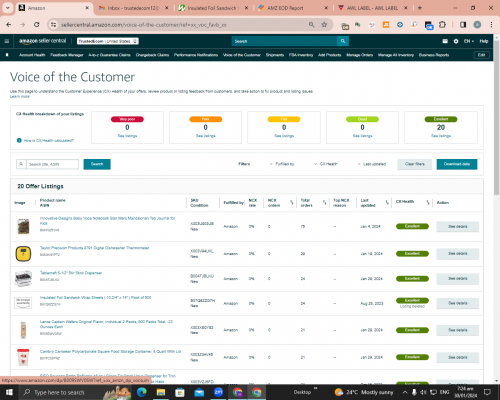The height and width of the screenshot is (400, 500).
Task: Open Tablecraft Stir Stick Dispenser product link
Action: pos(71,273)
